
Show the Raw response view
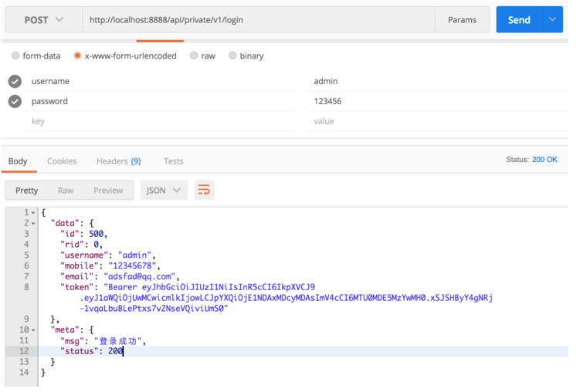[x=66, y=190]
